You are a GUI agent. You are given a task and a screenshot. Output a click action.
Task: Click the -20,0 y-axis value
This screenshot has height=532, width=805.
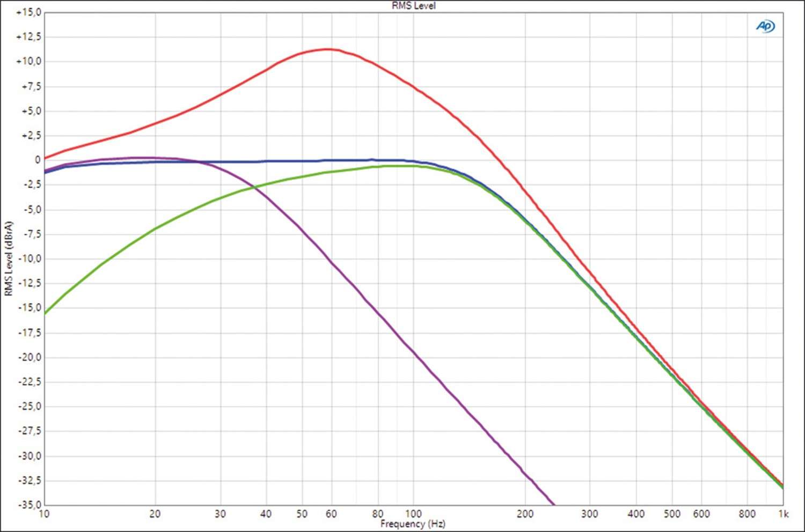(30, 357)
